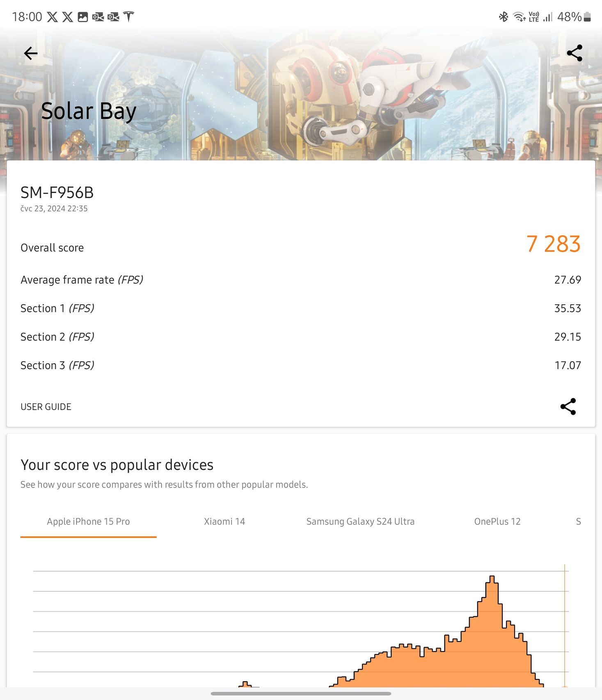
Task: Tap the share icon beside USER GUIDE
Action: 568,406
